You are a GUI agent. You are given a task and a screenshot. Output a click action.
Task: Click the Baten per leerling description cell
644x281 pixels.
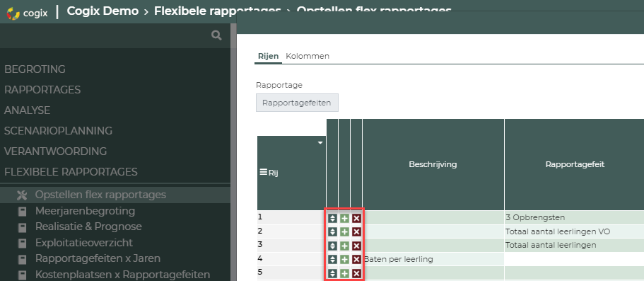coord(433,259)
